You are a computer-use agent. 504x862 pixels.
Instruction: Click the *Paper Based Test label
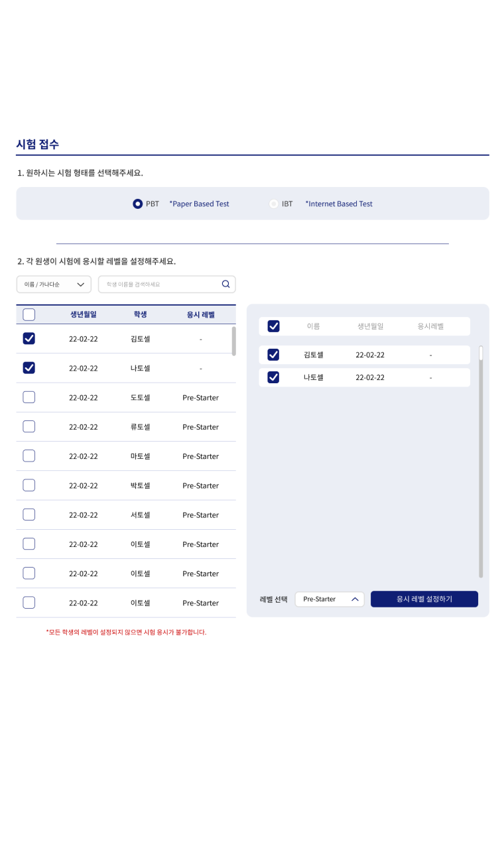[x=199, y=204]
